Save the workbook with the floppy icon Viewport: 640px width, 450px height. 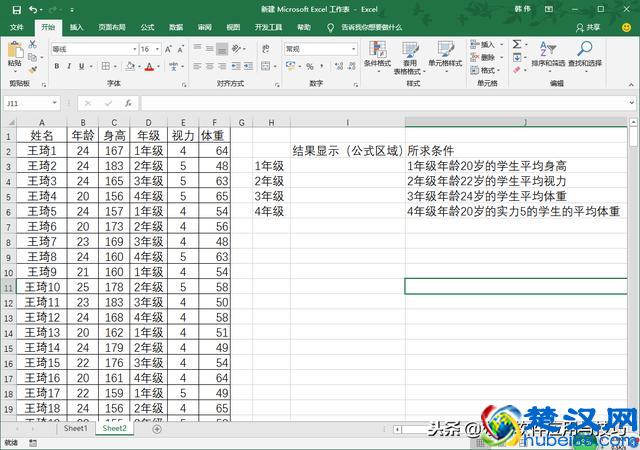pos(16,10)
